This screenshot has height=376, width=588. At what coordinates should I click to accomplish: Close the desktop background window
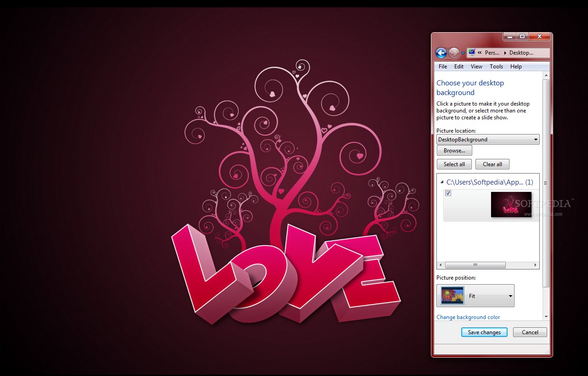539,36
